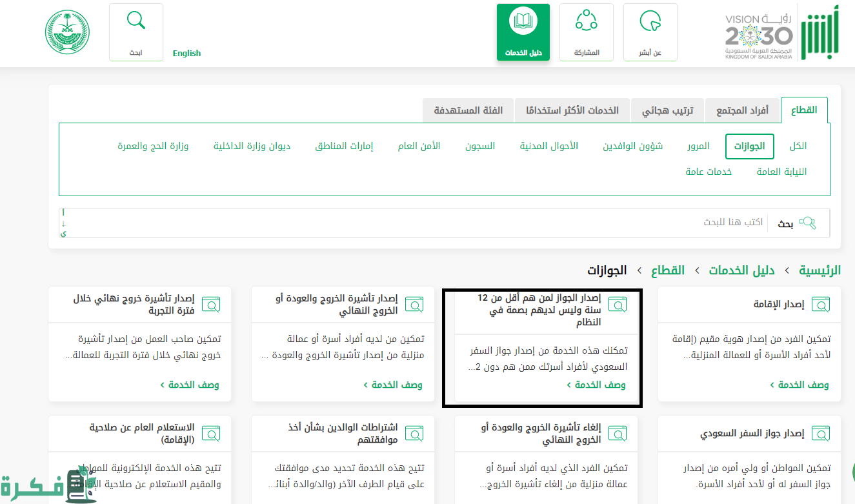Click the Ministry of Interior emblem

[x=68, y=32]
